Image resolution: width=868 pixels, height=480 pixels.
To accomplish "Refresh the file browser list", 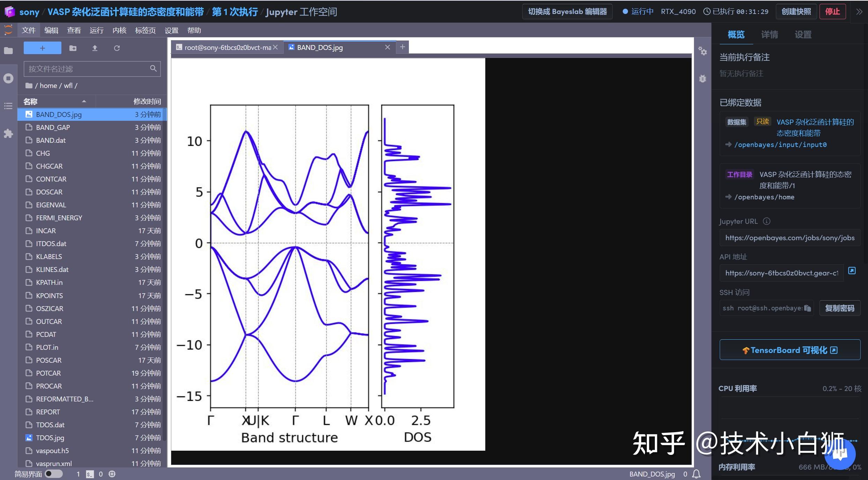I will tap(117, 48).
